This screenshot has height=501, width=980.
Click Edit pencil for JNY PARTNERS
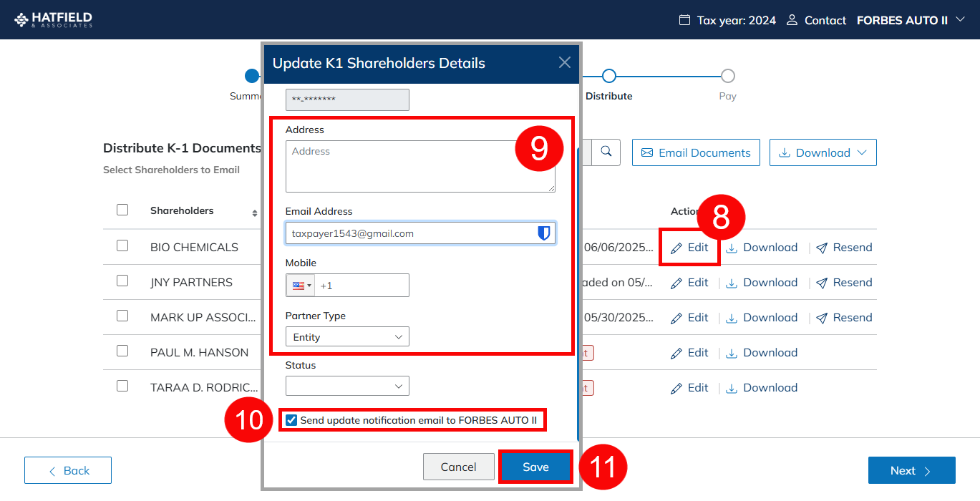coord(689,283)
